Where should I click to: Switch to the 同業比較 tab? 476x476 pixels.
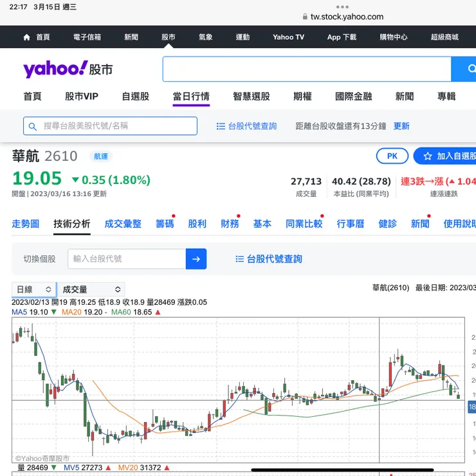tap(304, 224)
